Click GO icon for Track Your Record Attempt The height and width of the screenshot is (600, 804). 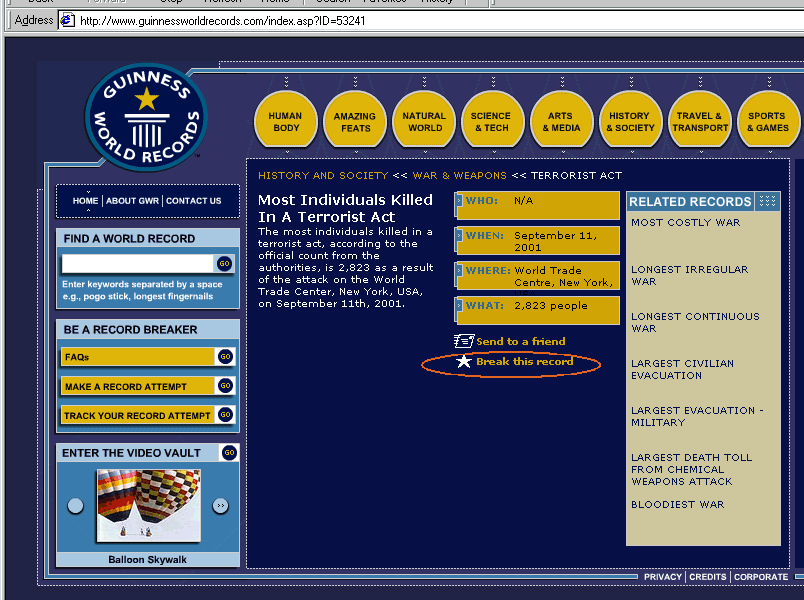[x=225, y=415]
